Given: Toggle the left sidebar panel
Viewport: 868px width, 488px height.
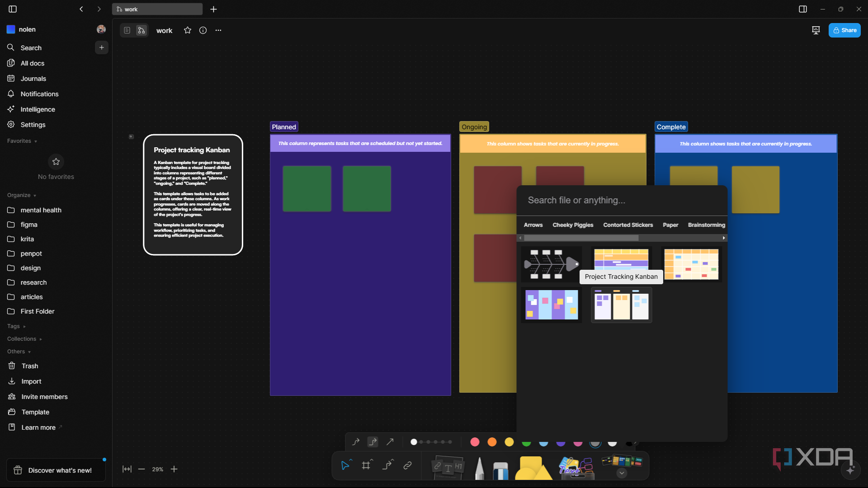Looking at the screenshot, I should [13, 9].
